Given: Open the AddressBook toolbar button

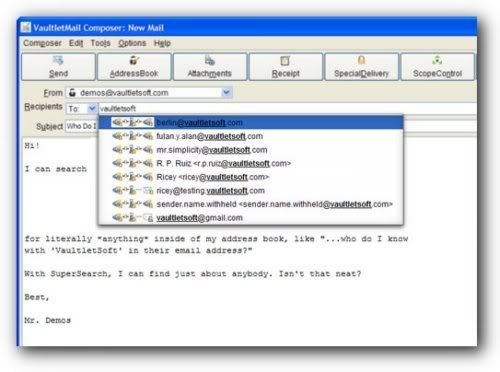Looking at the screenshot, I should pos(134,67).
